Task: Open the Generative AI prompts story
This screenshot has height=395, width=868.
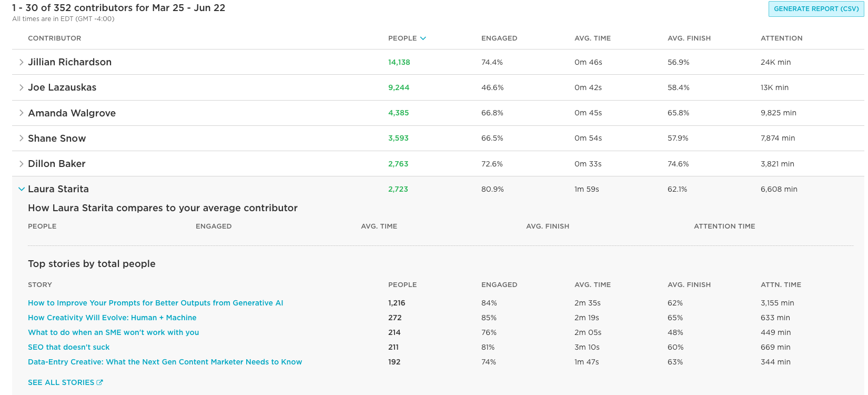Action: 155,303
